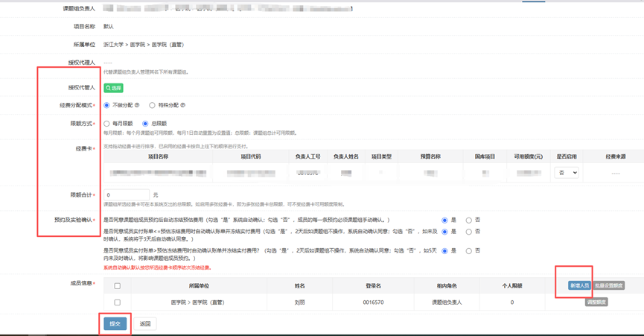Click the 返回 button to go back

tap(145, 324)
